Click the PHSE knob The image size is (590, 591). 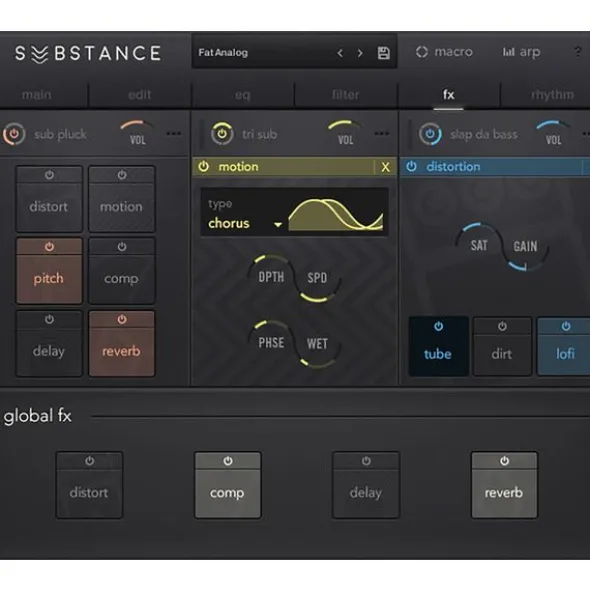tap(271, 342)
